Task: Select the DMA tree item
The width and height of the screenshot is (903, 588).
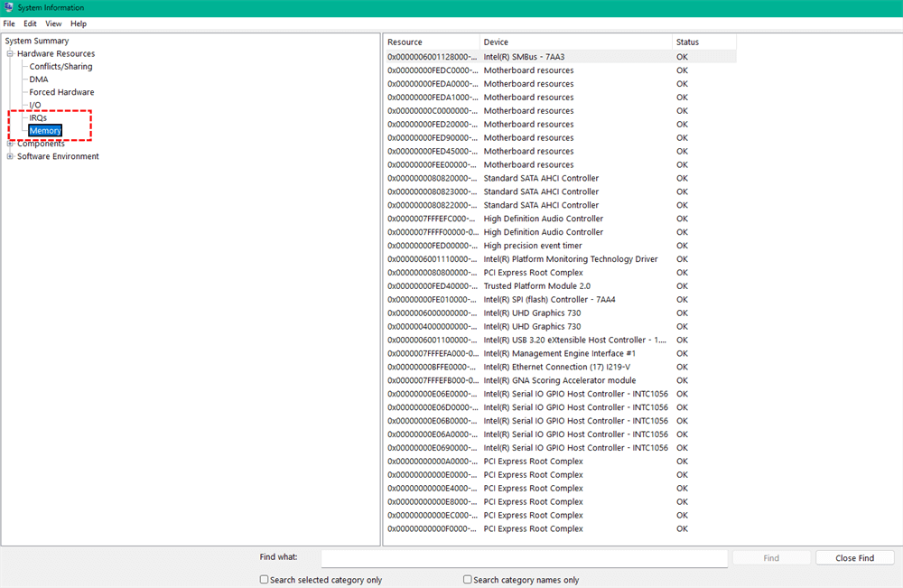Action: [39, 79]
